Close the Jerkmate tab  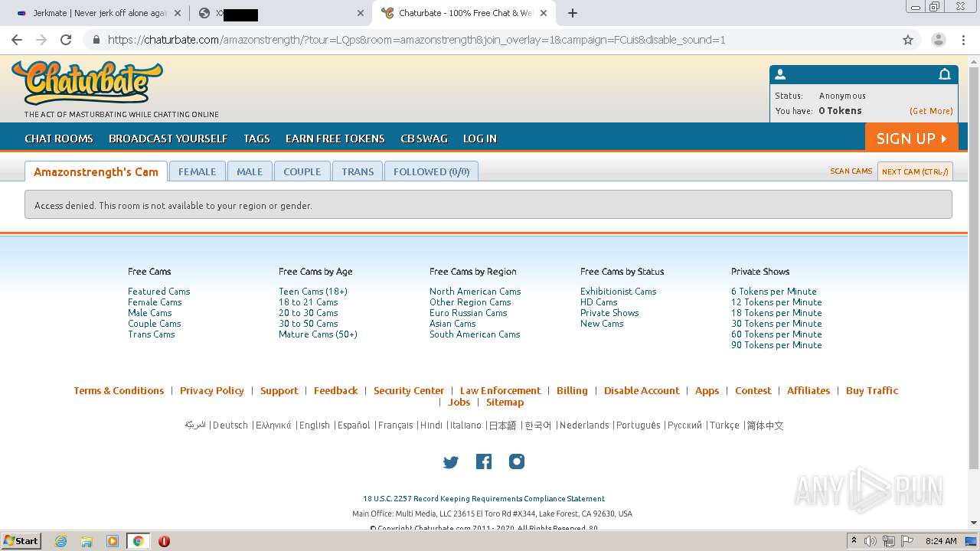point(178,13)
